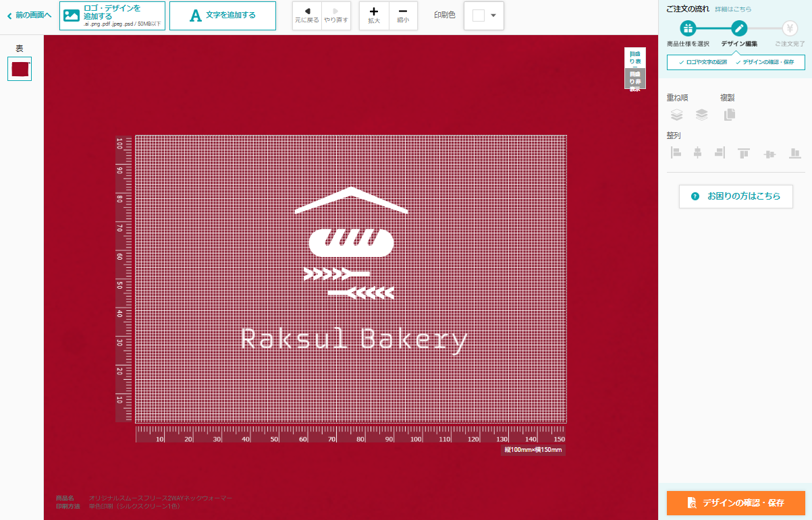
Task: Select the bread loaf shape on canvas
Action: 351,243
